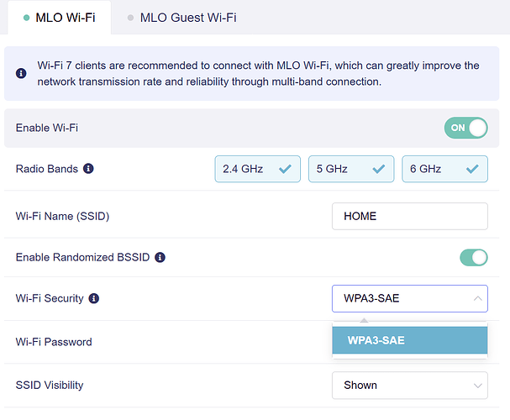Screen dimensions: 510x420
Task: Toggle the 6 GHz band checkbox
Action: (444, 169)
